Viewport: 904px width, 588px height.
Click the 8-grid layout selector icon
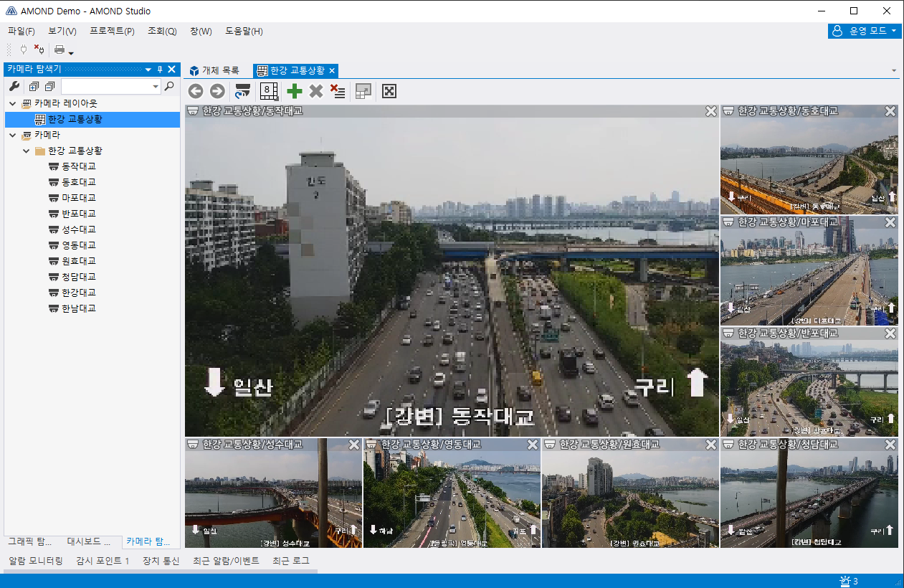click(x=269, y=91)
